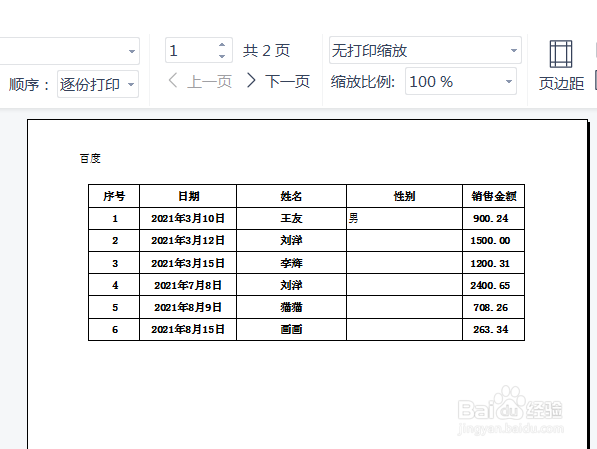
Task: Increase page number with up stepper arrow
Action: pyautogui.click(x=222, y=45)
